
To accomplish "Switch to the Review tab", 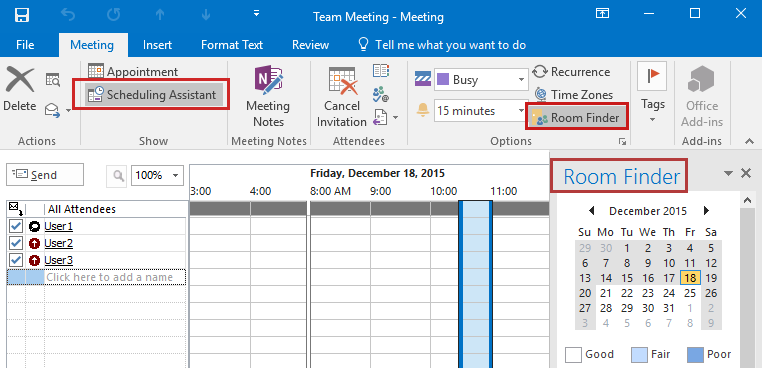I will pyautogui.click(x=311, y=45).
